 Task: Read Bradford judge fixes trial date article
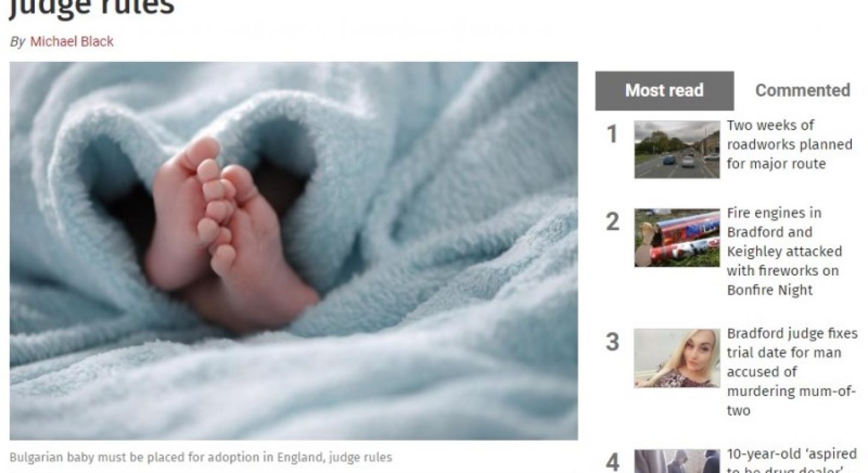[x=792, y=372]
